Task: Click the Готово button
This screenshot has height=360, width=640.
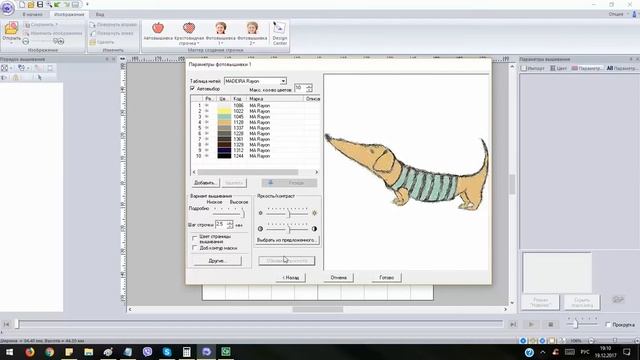Action: click(x=387, y=278)
